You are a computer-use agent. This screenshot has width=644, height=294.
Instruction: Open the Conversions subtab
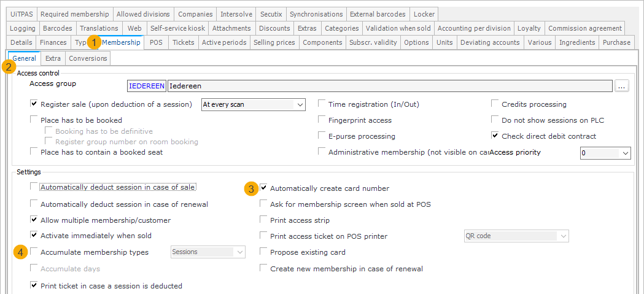coord(88,58)
